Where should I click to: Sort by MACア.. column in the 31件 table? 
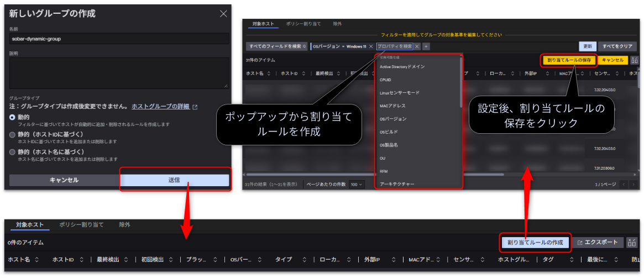(582, 74)
